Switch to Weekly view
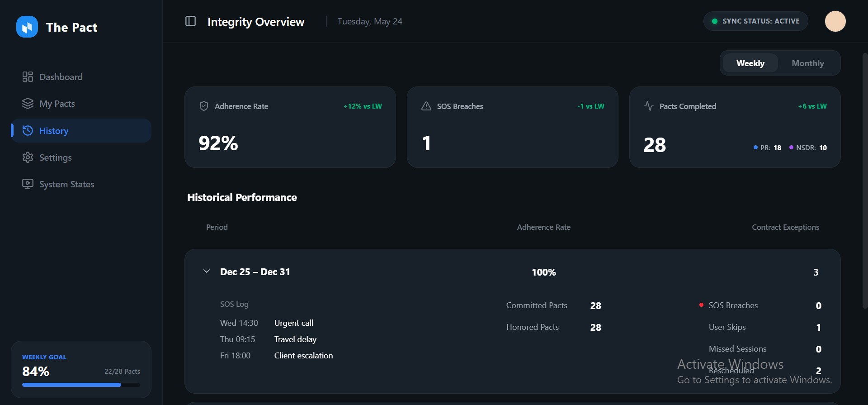The image size is (868, 405). (750, 63)
